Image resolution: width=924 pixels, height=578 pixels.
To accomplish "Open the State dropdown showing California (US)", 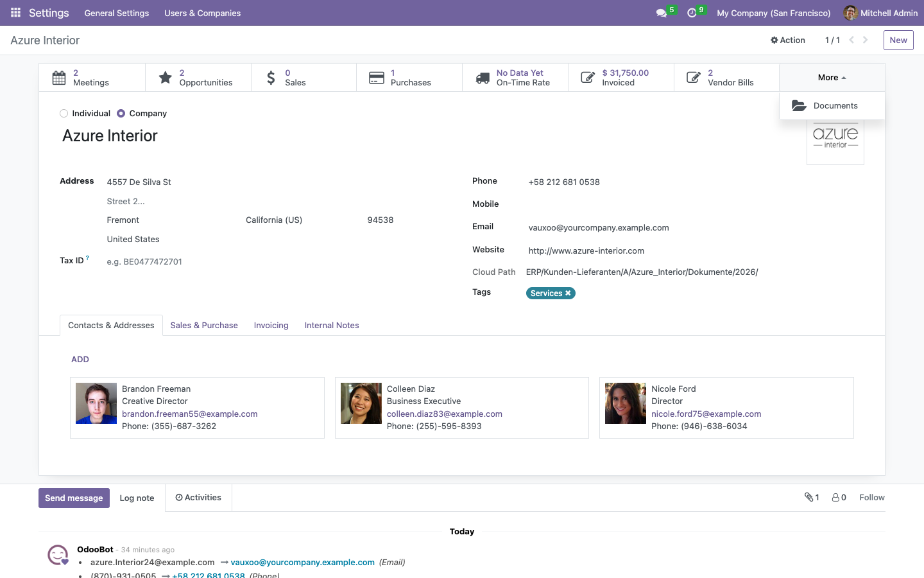I will pos(301,220).
